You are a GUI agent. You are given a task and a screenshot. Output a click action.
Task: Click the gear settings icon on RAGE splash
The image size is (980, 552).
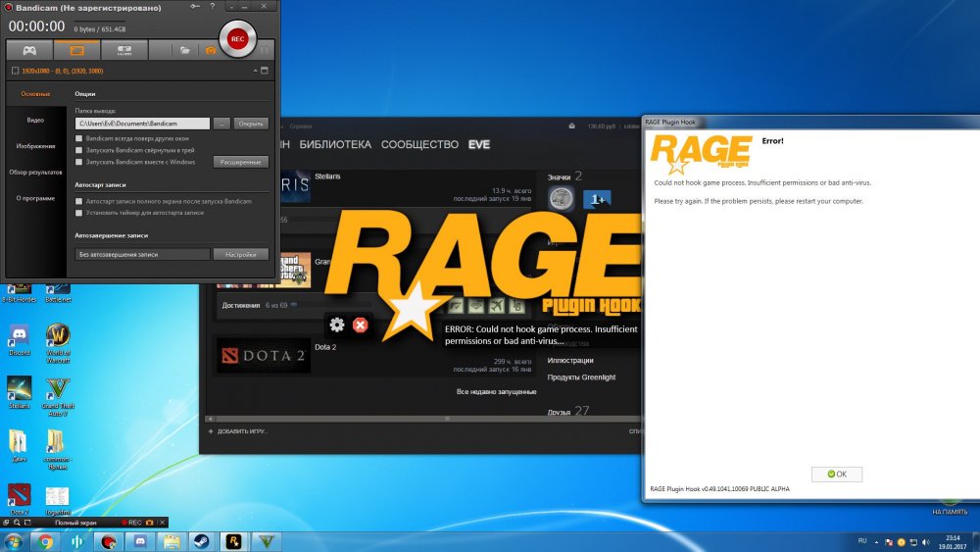337,325
